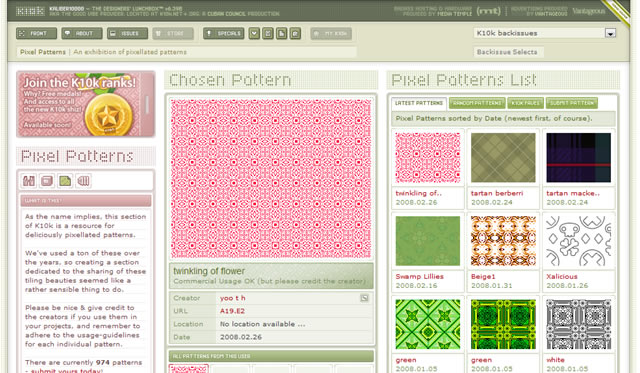Select the Submit Pattern tab

coord(572,103)
